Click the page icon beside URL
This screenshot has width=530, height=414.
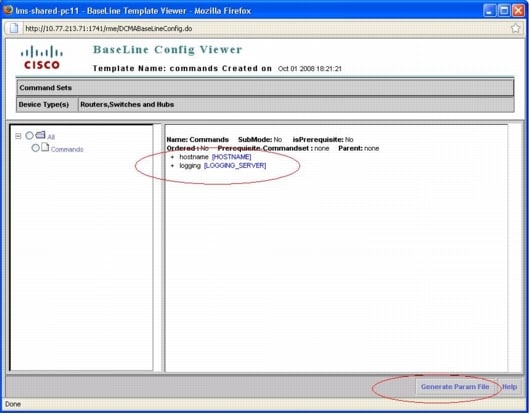[x=14, y=28]
